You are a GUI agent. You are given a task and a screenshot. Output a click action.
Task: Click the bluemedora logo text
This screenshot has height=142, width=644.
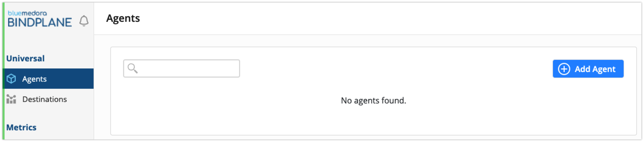27,13
